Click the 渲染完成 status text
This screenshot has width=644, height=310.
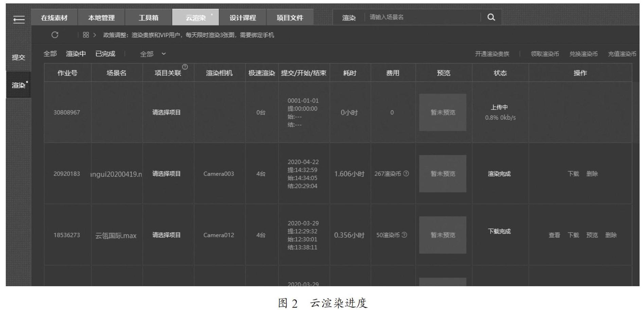tap(499, 174)
